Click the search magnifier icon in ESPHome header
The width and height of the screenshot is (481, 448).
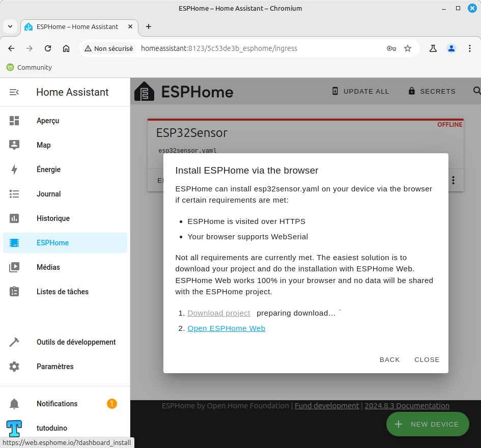point(477,91)
